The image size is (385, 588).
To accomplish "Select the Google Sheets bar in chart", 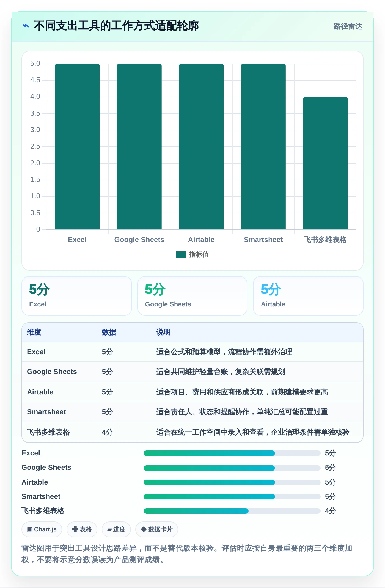I will point(139,147).
